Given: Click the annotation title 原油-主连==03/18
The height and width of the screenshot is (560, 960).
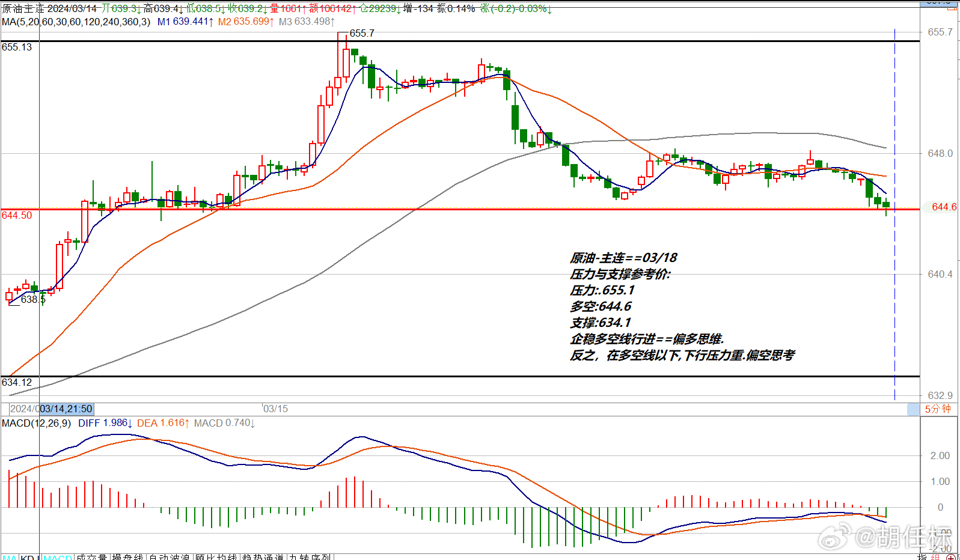Looking at the screenshot, I should coord(623,258).
